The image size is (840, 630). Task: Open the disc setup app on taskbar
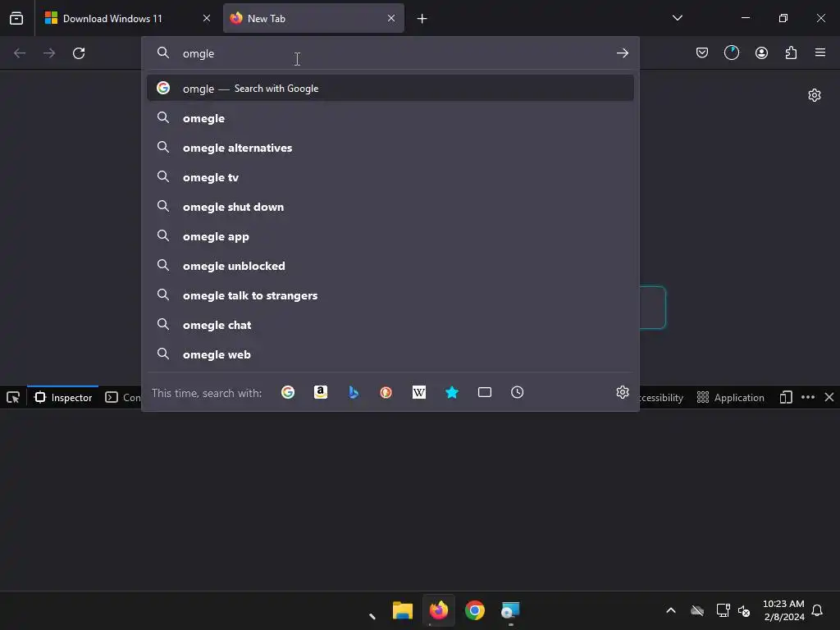pos(510,610)
